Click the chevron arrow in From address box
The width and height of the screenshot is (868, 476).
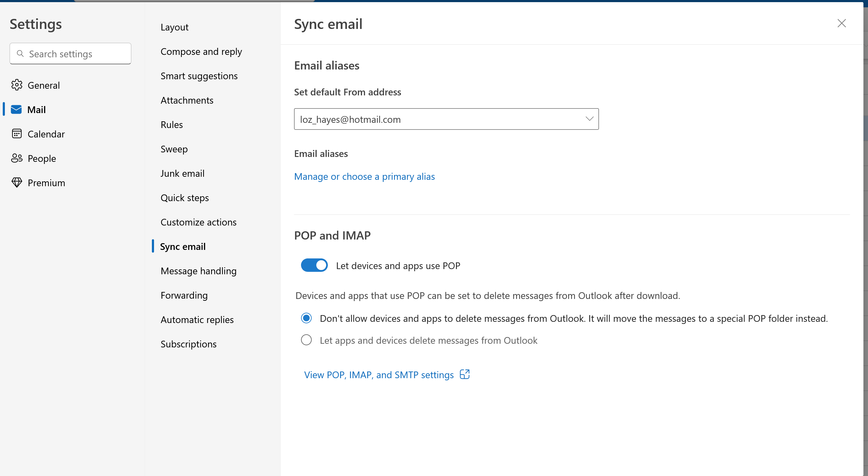(x=589, y=119)
